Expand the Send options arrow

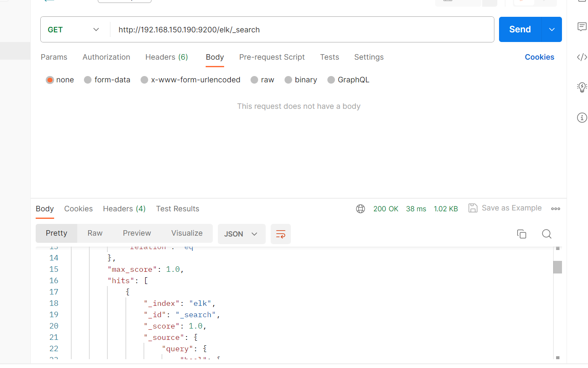(x=552, y=29)
